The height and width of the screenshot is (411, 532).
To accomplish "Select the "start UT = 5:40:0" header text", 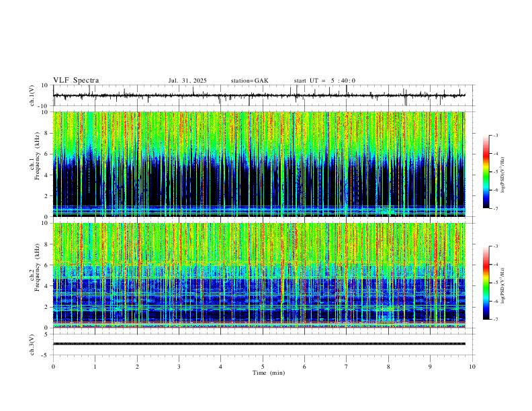I will (x=324, y=81).
